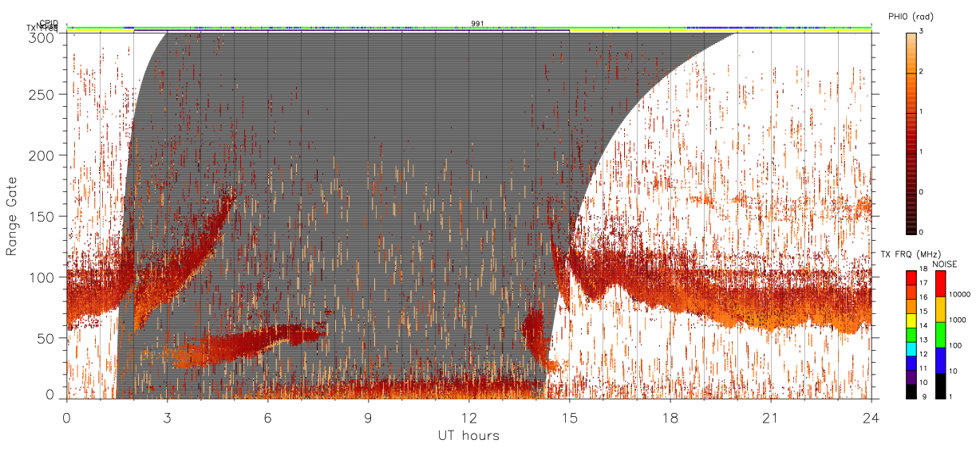This screenshot has height=452, width=980.
Task: Click the '1000' NOISE legend value
Action: point(957,320)
